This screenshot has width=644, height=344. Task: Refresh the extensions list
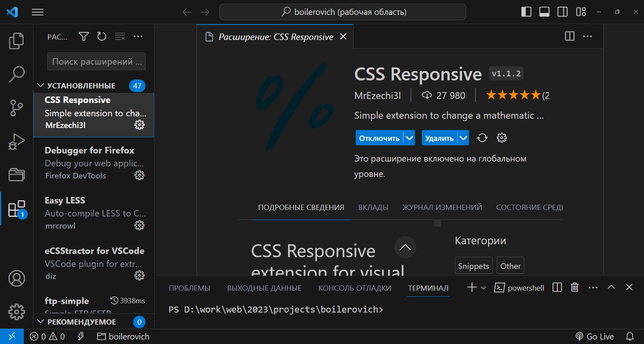click(x=102, y=37)
